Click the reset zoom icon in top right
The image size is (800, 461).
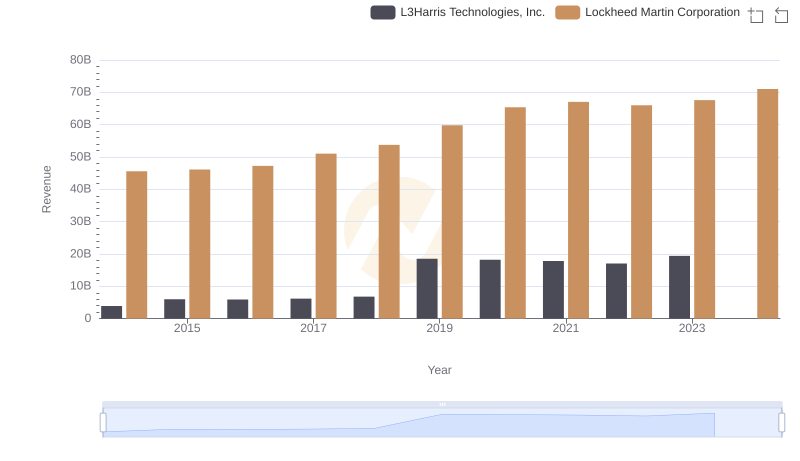pos(781,15)
